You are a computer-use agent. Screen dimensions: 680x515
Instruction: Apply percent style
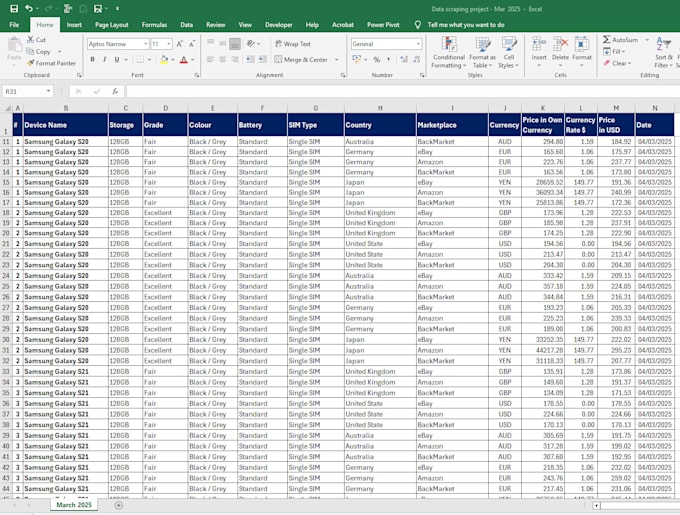(377, 59)
